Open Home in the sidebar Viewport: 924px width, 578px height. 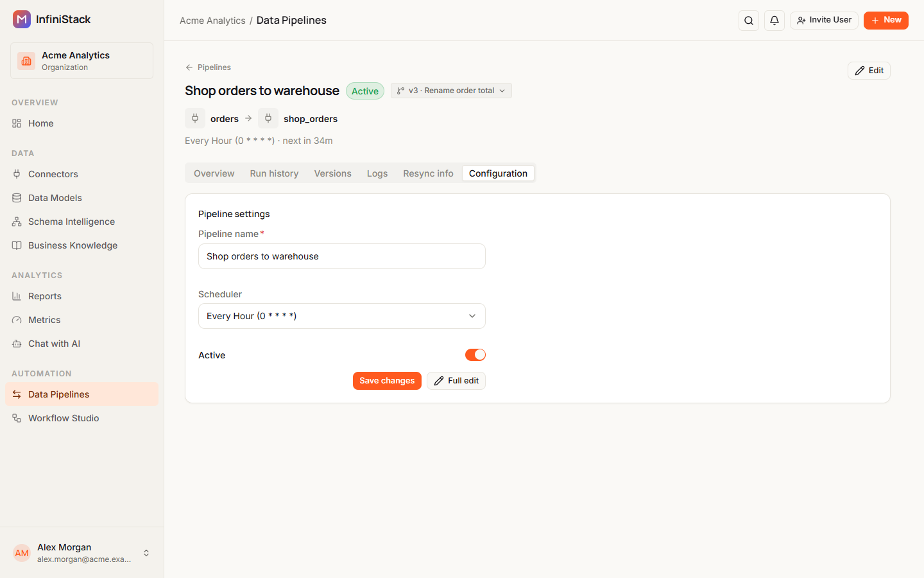(x=81, y=123)
